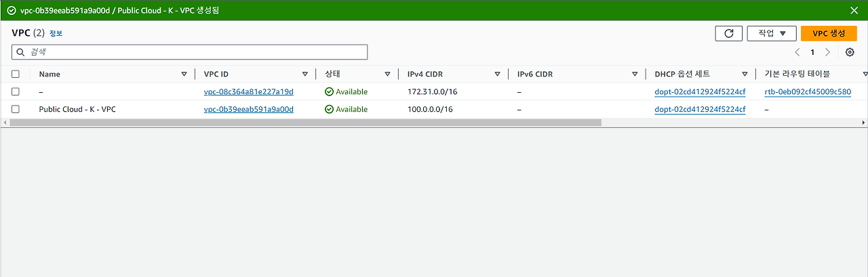Click the VPC 생성 button

[x=829, y=33]
